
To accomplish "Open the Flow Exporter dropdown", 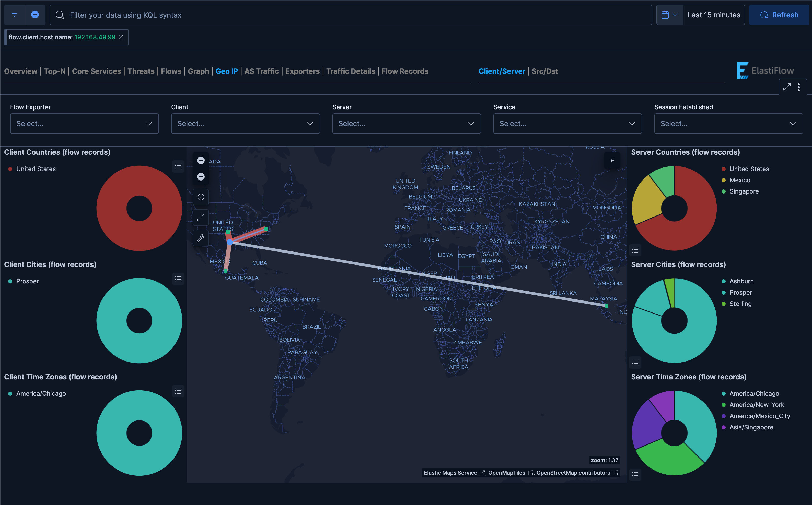I will click(85, 123).
